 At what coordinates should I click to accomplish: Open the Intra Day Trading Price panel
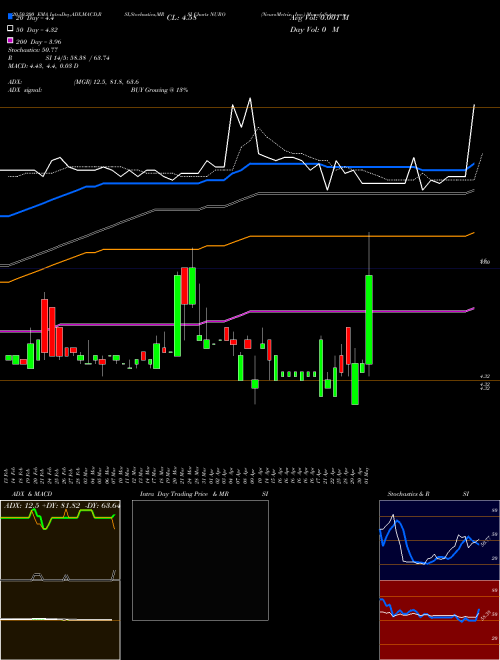tap(200, 560)
